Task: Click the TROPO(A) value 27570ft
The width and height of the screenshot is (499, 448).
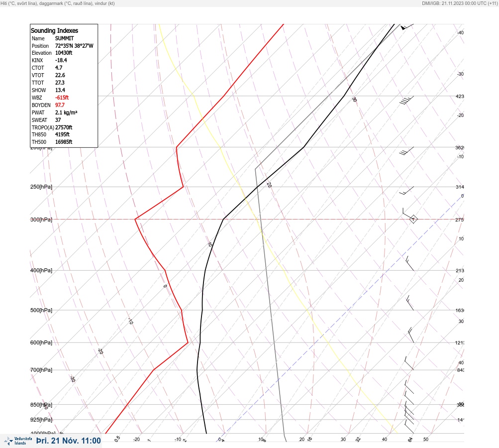Action: click(x=64, y=127)
